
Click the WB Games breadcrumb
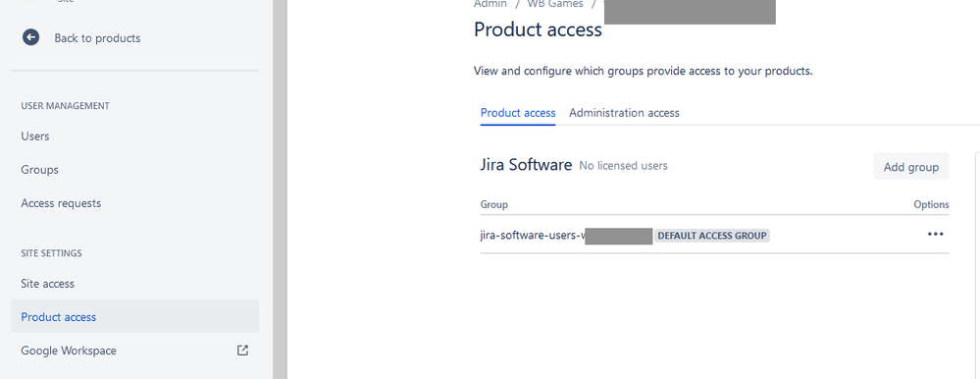[x=555, y=4]
